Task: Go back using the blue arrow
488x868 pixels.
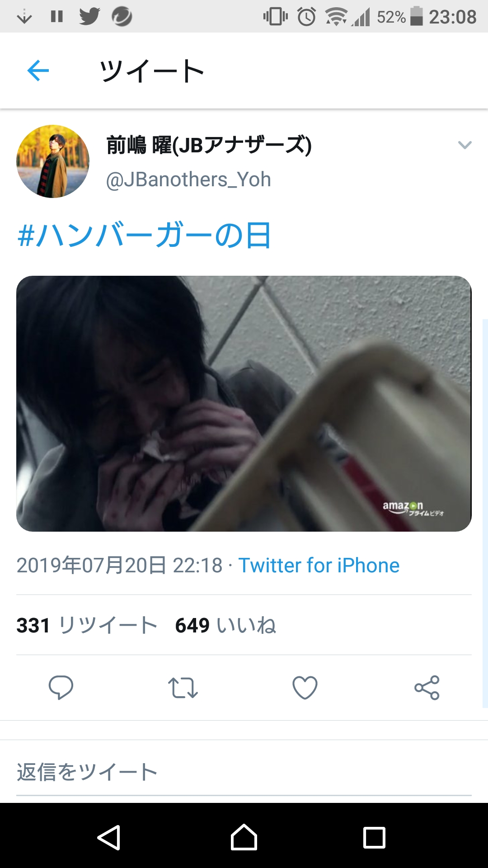Action: [38, 71]
